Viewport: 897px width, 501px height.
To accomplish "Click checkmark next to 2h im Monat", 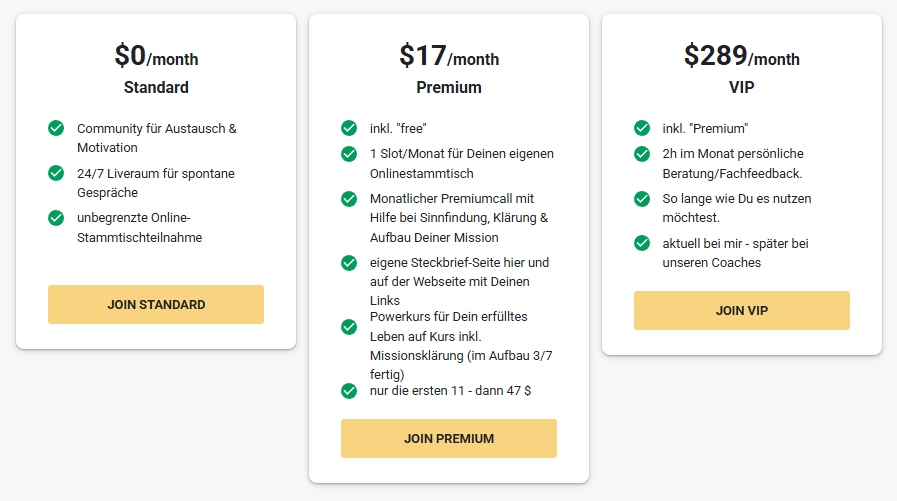I will point(642,154).
